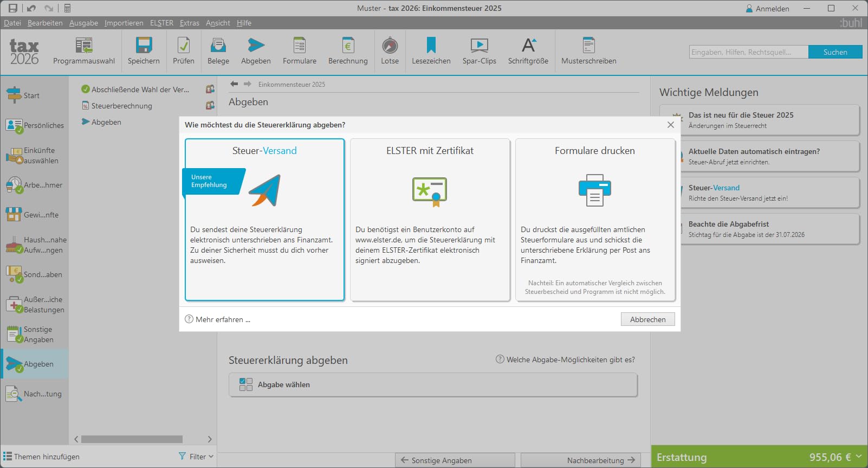Expand the Erstattung amount chevron
Screen dimensions: 868x468
pyautogui.click(x=859, y=457)
